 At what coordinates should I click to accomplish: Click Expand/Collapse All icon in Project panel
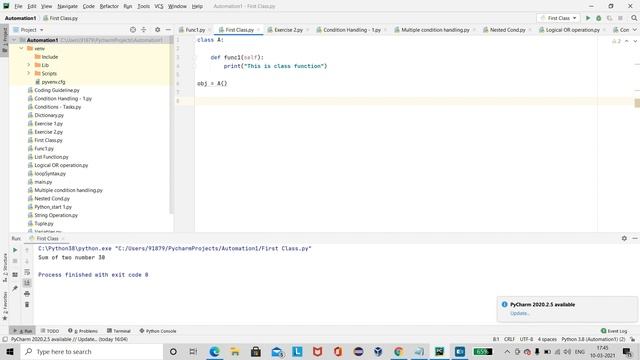pos(144,30)
